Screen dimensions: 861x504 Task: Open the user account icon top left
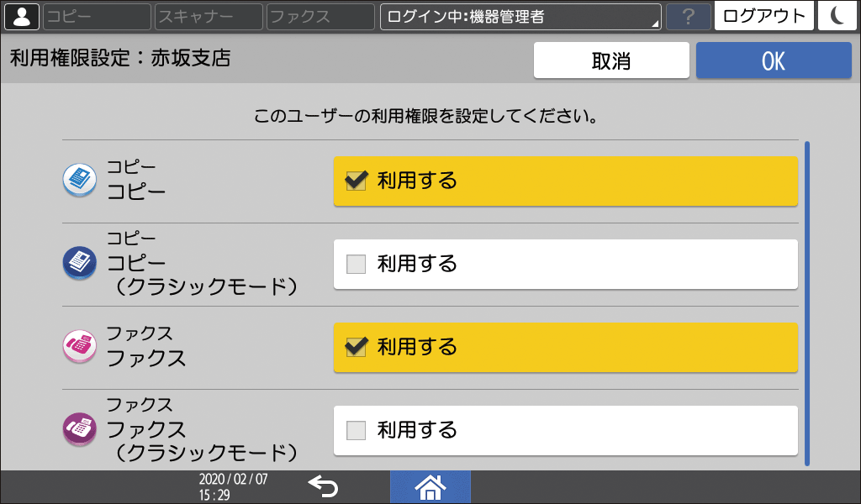(22, 15)
